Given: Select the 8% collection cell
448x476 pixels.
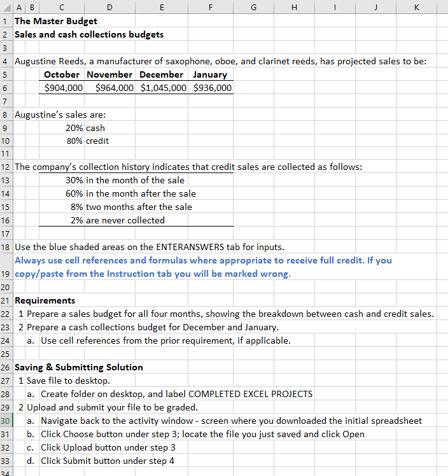Looking at the screenshot, I should (62, 207).
